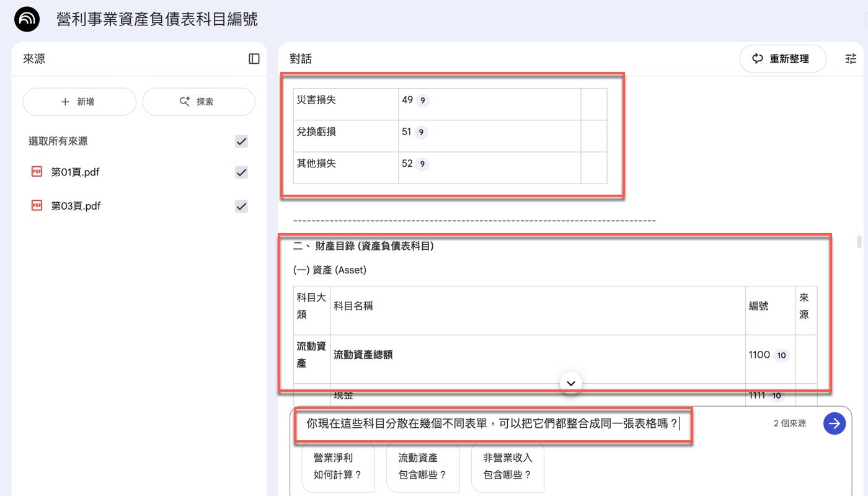Click the PDF icon beside 第03頁.pdf
The height and width of the screenshot is (496, 868).
(36, 206)
